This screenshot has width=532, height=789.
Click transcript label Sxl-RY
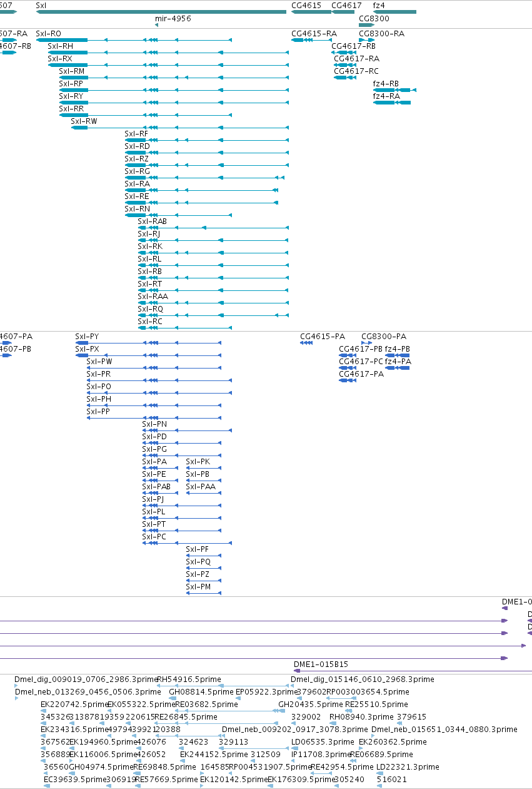coord(71,96)
